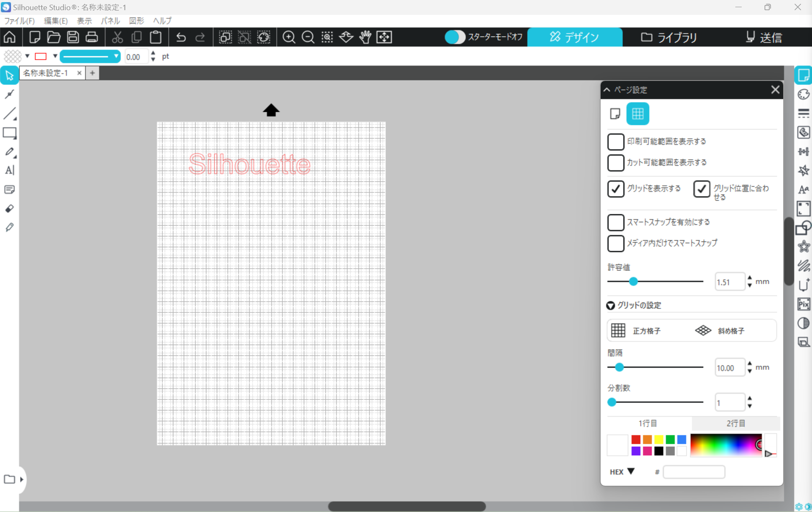Open the Pix panel icon
Viewport: 812px width, 512px height.
pos(804,304)
